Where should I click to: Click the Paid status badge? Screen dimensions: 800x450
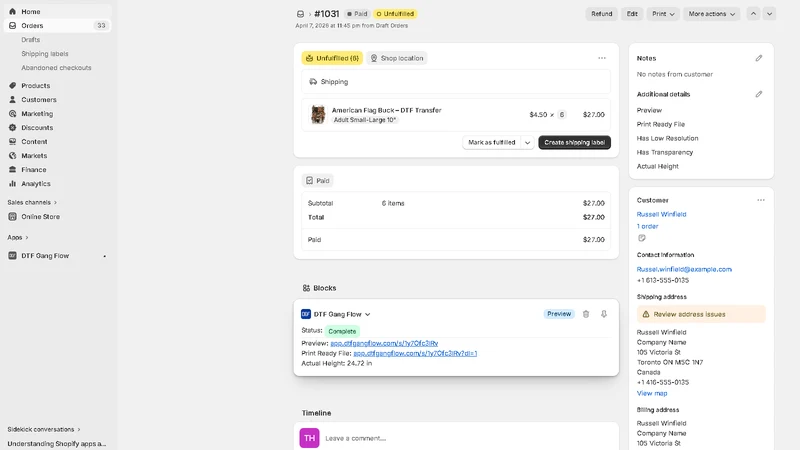317,181
